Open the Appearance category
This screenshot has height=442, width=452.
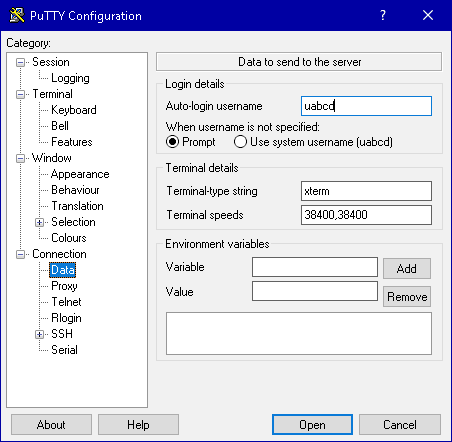click(x=80, y=174)
